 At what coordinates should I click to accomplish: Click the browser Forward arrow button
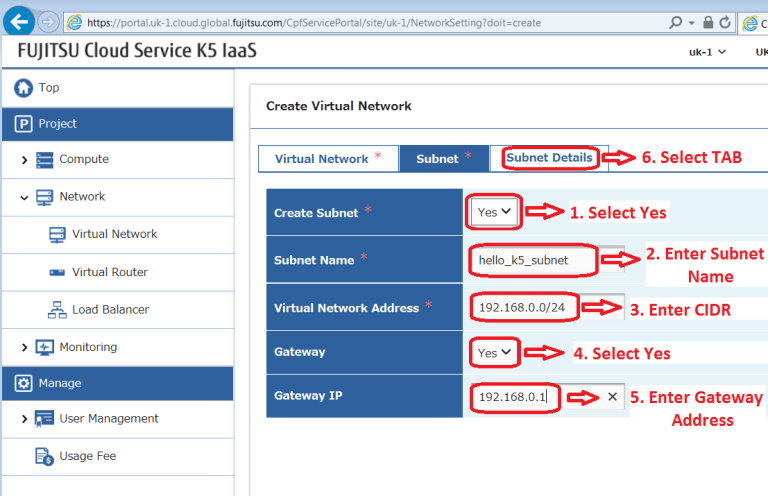pyautogui.click(x=48, y=22)
